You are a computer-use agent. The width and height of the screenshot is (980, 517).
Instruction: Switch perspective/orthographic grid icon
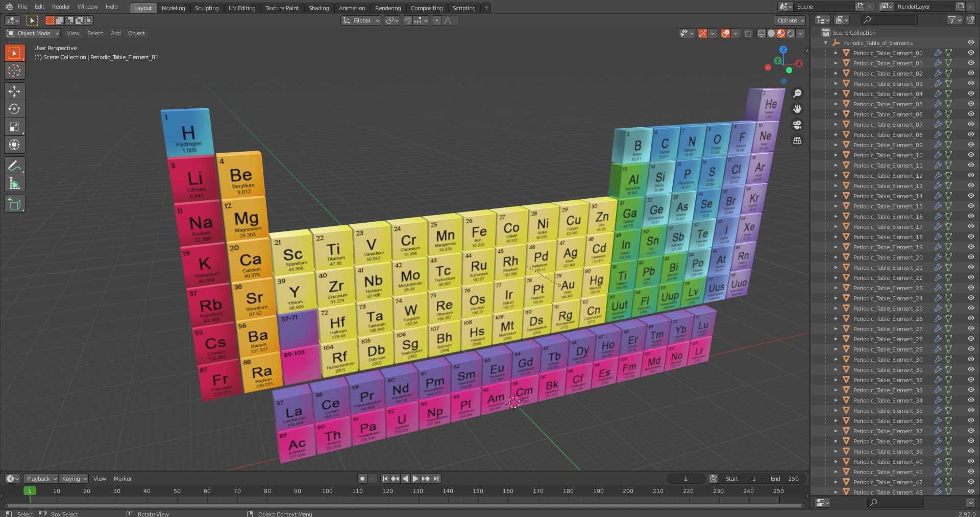[797, 140]
